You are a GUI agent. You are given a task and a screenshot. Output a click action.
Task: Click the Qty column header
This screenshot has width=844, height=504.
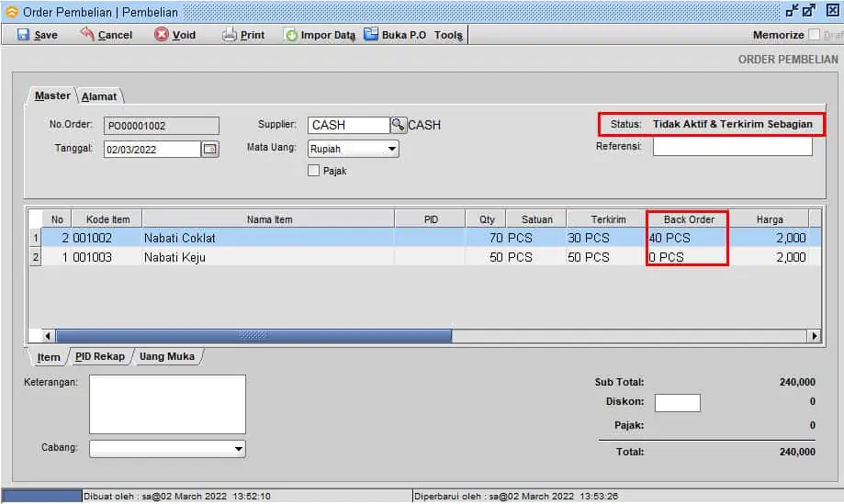coord(487,219)
